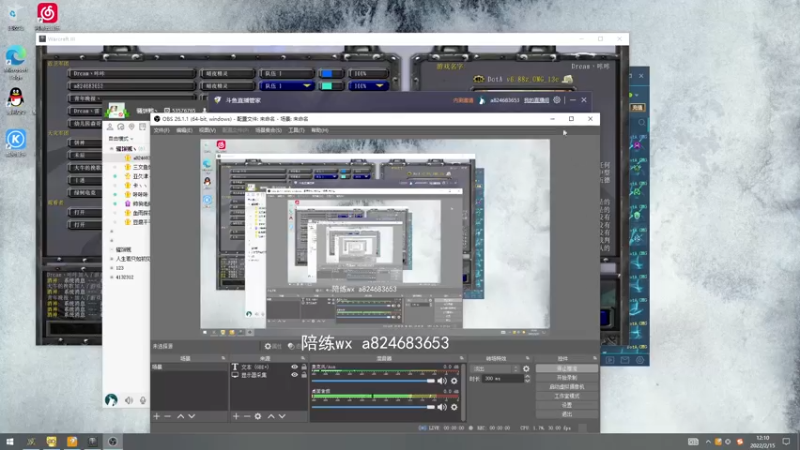Click underlined link in Douyu manager title bar
800x450 pixels.
(x=536, y=101)
